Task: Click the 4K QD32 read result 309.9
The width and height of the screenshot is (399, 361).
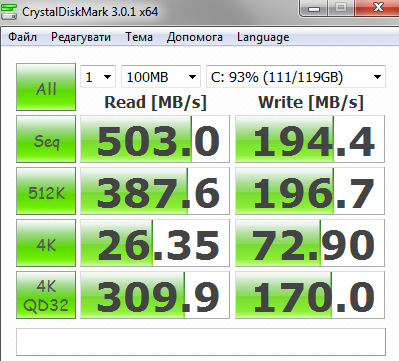Action: point(155,295)
